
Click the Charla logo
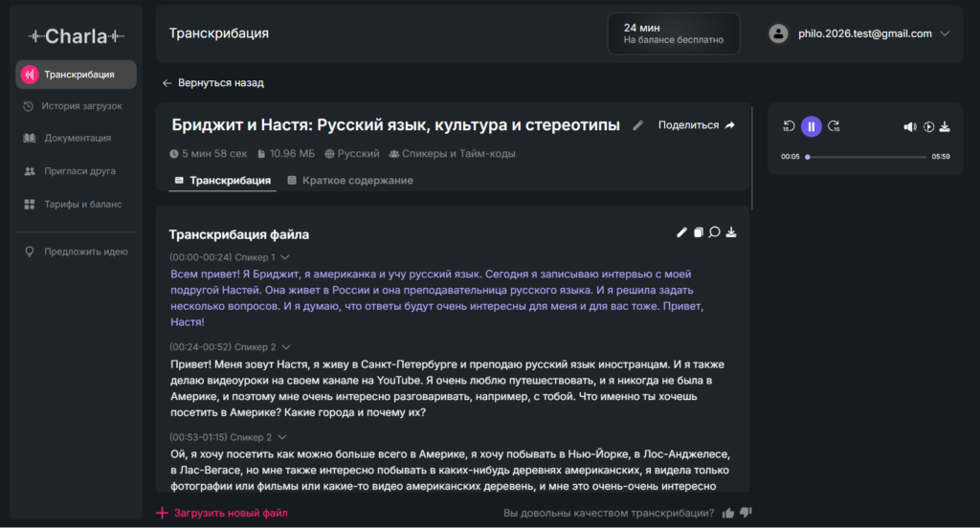point(77,36)
